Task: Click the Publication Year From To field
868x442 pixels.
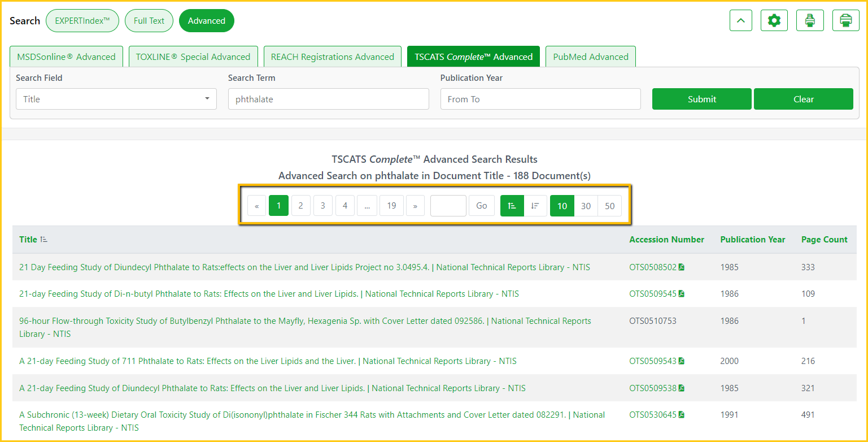Action: pyautogui.click(x=540, y=99)
